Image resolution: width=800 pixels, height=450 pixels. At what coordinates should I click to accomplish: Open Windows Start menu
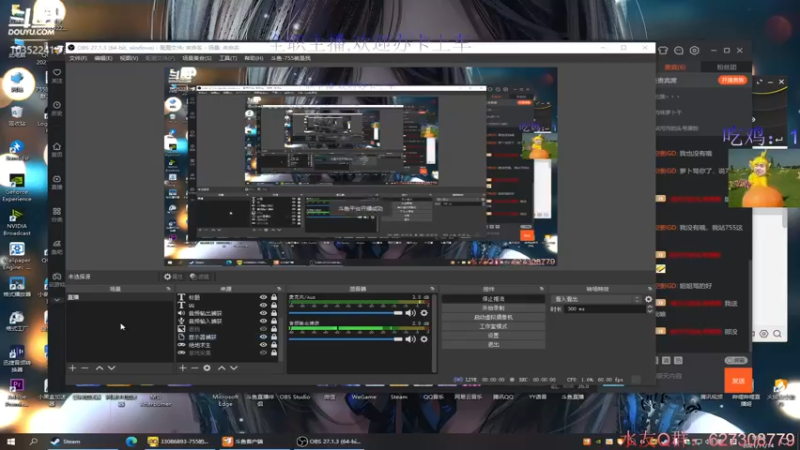point(11,441)
